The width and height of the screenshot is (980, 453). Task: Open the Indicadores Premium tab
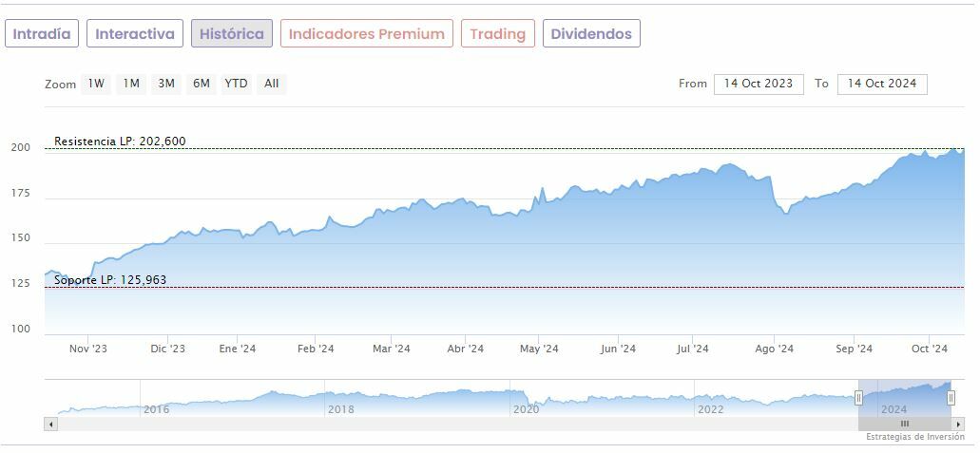(x=366, y=34)
